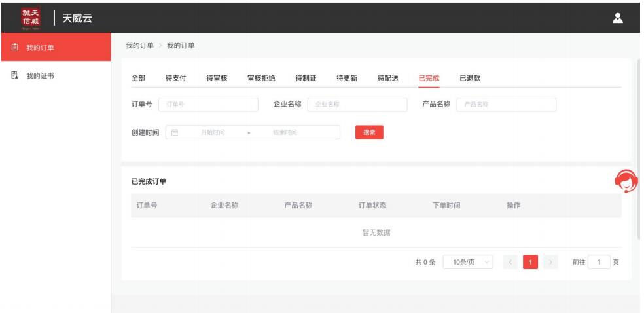Click the user profile icon in header
The height and width of the screenshot is (313, 644).
point(617,18)
